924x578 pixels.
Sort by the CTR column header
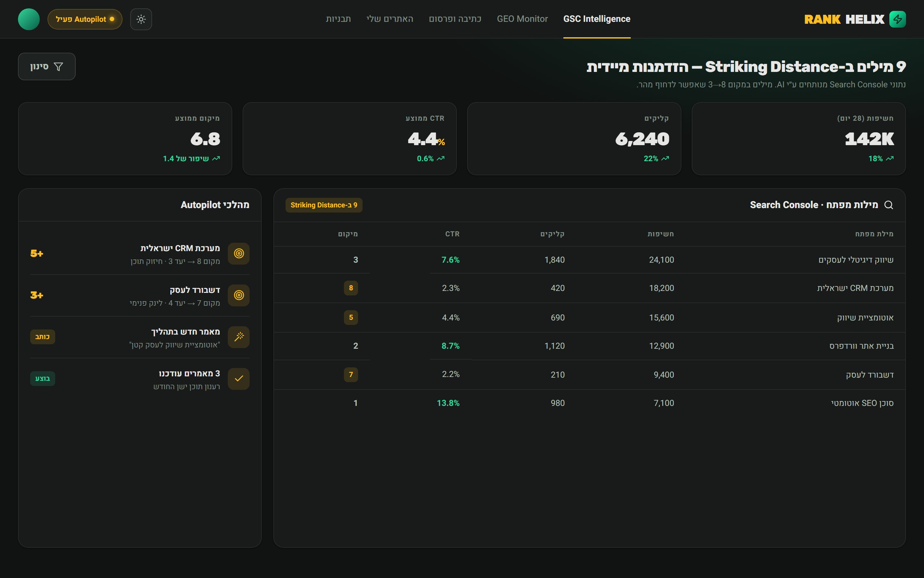(452, 234)
